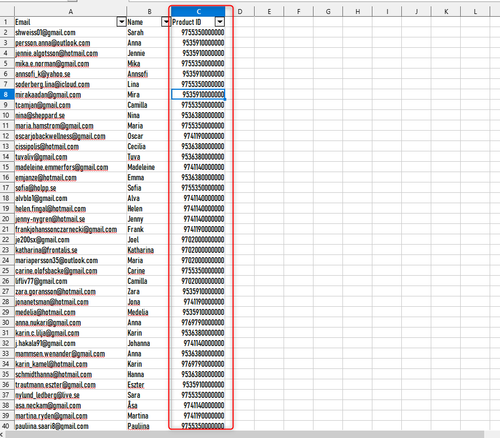Click the email karin_kamel@hotmail.com
The height and width of the screenshot is (438, 500).
(x=51, y=364)
